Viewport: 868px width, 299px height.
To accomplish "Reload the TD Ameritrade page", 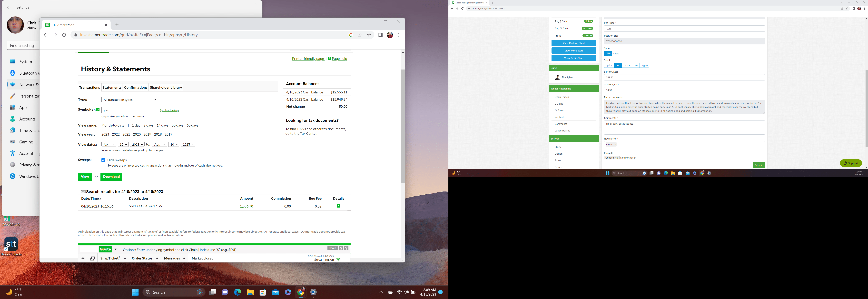I will click(x=64, y=35).
